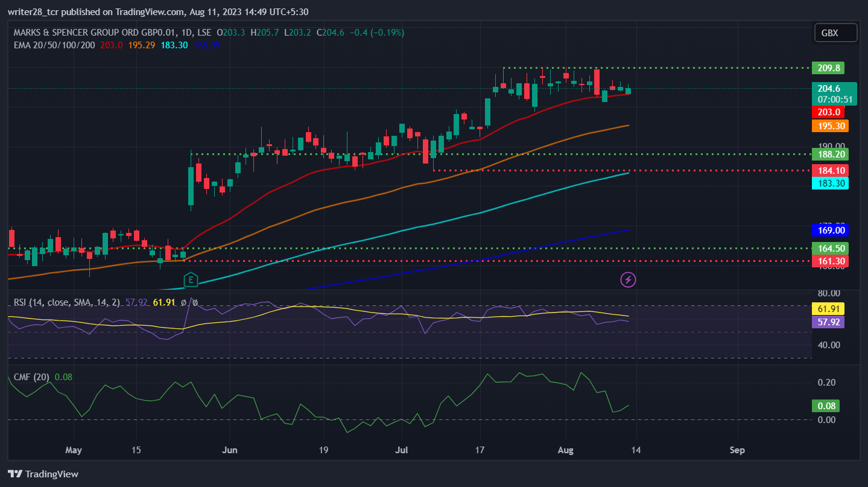
Task: Click the purple lightning event marker
Action: click(628, 279)
